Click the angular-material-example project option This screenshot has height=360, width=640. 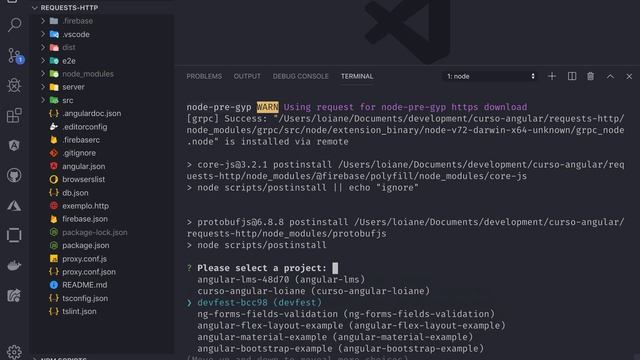335,337
